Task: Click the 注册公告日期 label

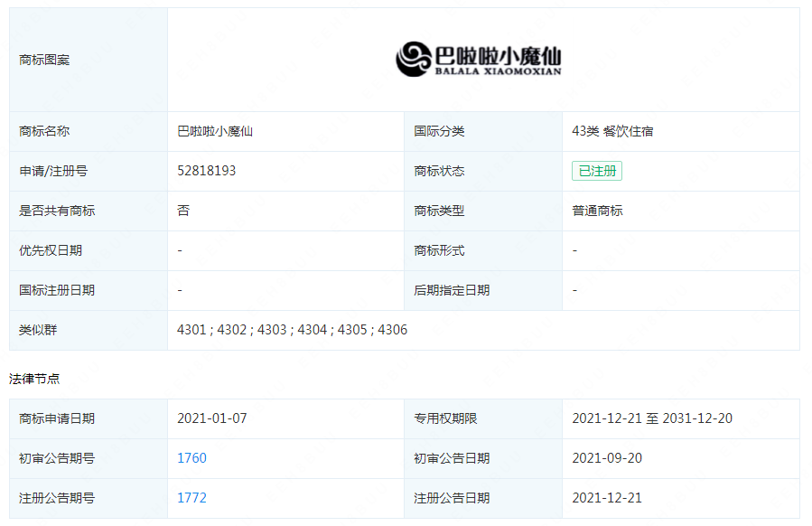Action: 452,498
